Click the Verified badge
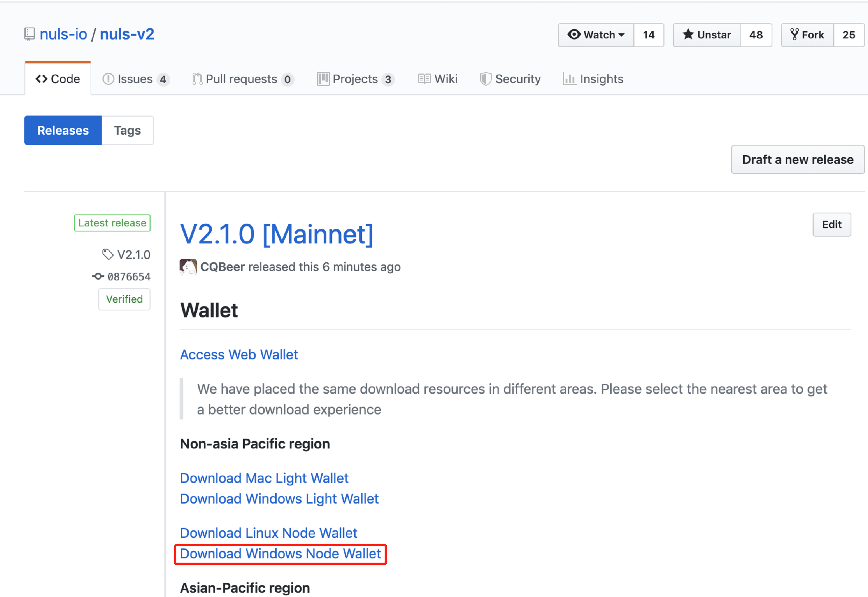 [124, 299]
